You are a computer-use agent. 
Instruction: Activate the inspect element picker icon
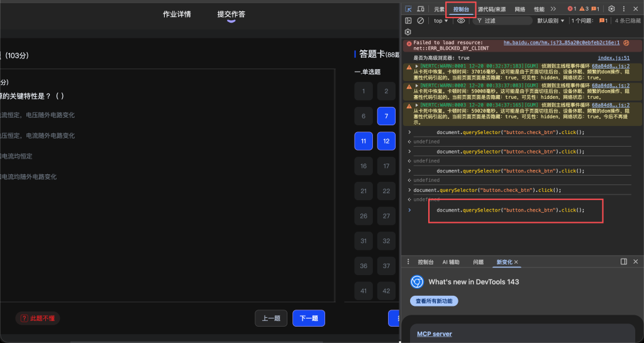pyautogui.click(x=408, y=9)
